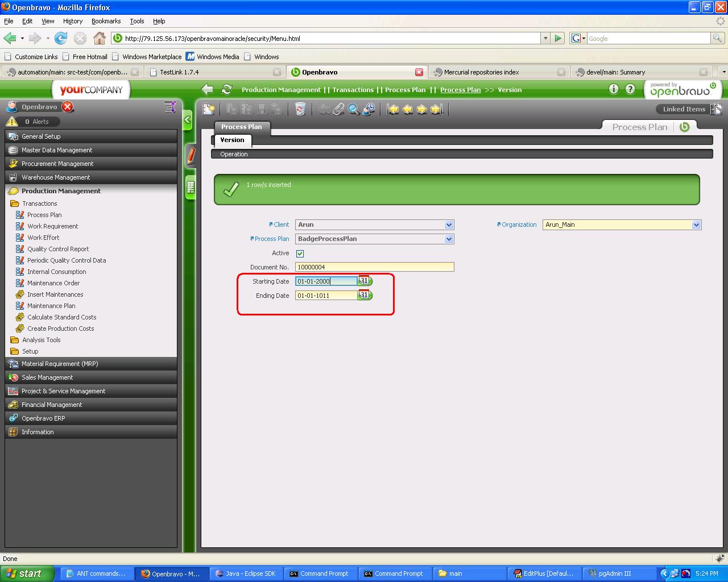Click the Openbravo back arrow icon
The width and height of the screenshot is (728, 582).
[208, 89]
